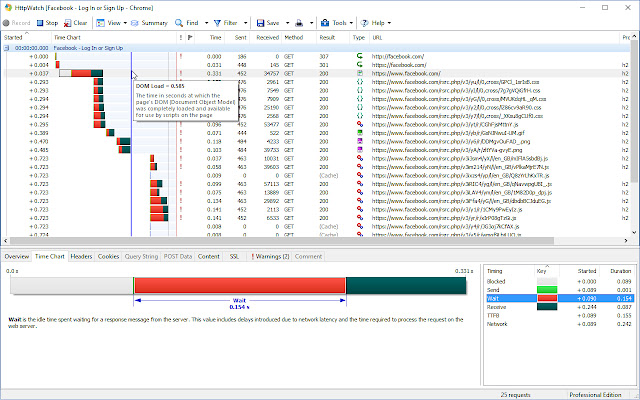Screen dimensions: 640x400
Task: Click the Started column header
Action: coord(14,37)
